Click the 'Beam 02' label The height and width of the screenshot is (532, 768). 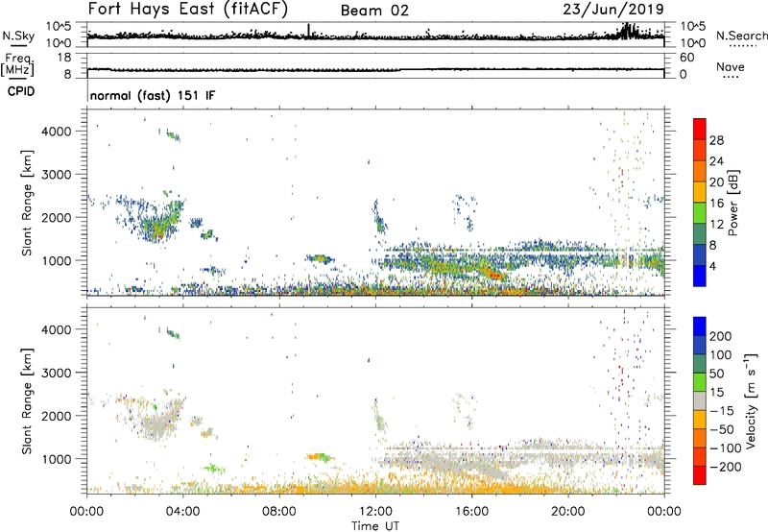pos(374,11)
